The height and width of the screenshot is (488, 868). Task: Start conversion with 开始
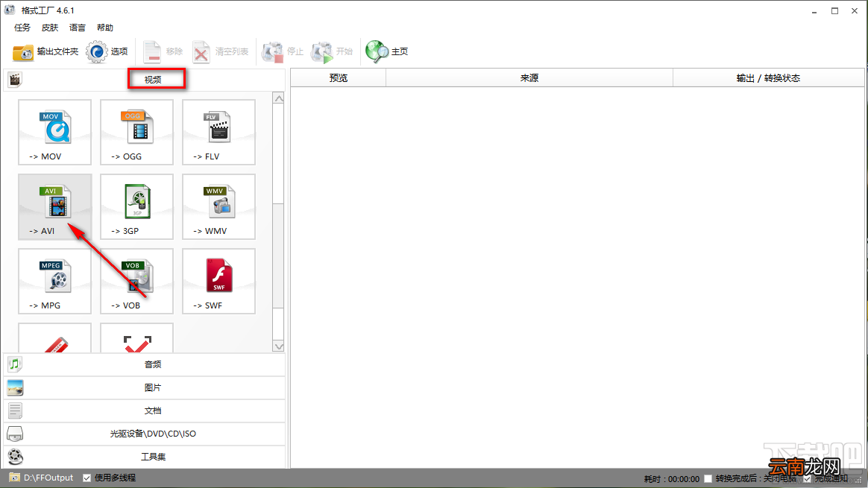[332, 52]
